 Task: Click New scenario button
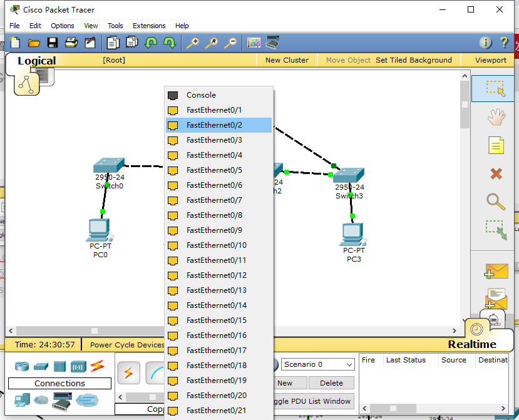pyautogui.click(x=289, y=383)
